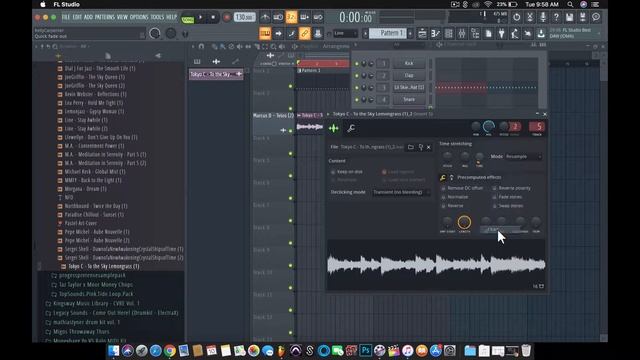
Task: Click the green waveform icon in sampler
Action: click(x=333, y=129)
